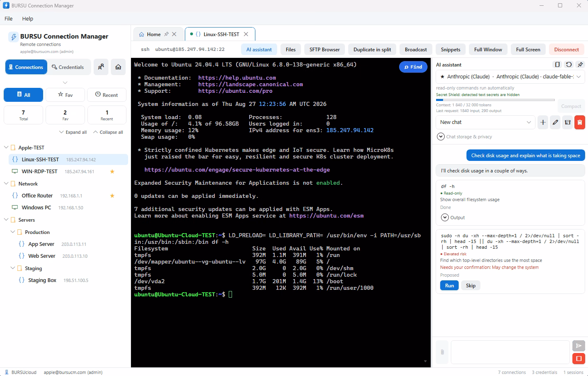This screenshot has height=376, width=588.
Task: Click Duplicate in split button
Action: (x=372, y=50)
